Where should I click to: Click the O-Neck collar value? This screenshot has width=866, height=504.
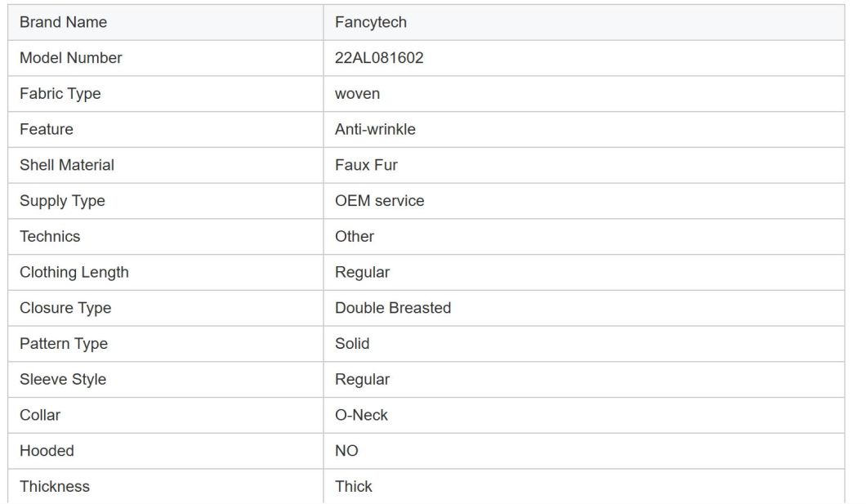tap(361, 415)
